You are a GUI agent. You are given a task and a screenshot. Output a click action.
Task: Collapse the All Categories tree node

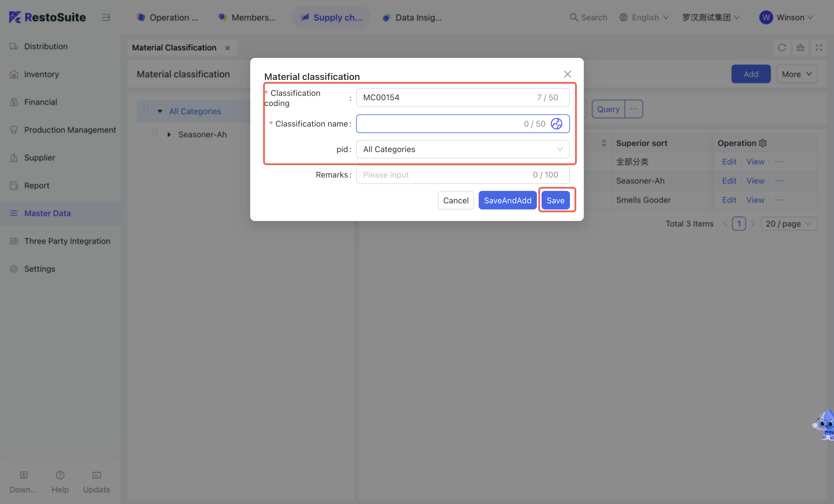click(160, 111)
